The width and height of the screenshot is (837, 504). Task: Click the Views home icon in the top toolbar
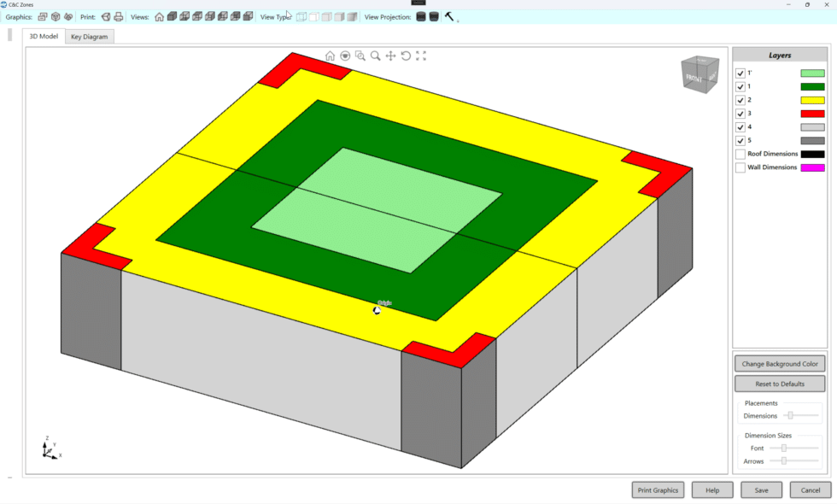click(159, 17)
